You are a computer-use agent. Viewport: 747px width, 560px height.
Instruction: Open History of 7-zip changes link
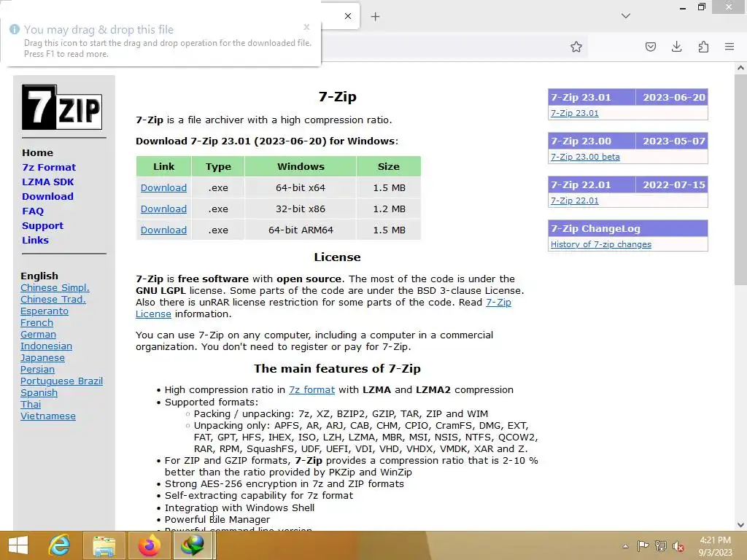(x=601, y=244)
